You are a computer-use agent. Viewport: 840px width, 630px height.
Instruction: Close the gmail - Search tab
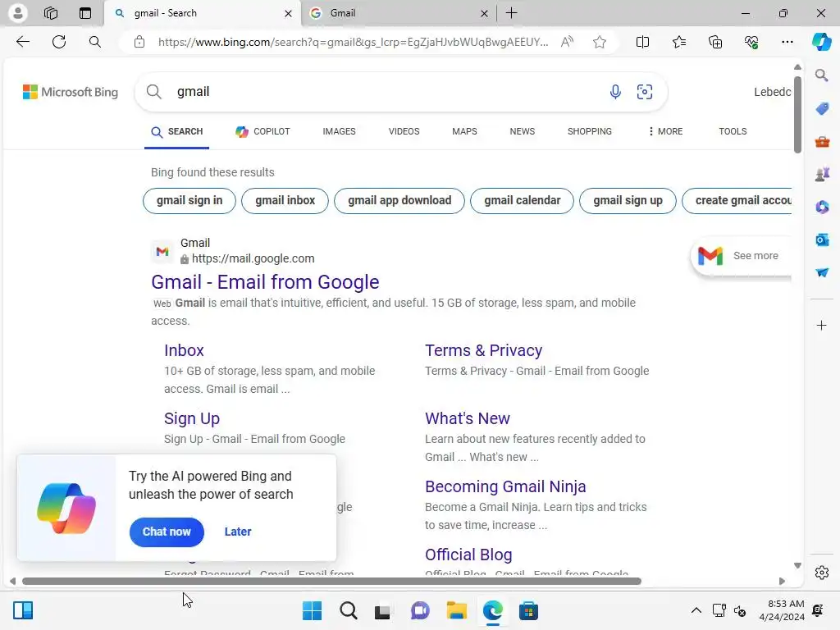(288, 13)
